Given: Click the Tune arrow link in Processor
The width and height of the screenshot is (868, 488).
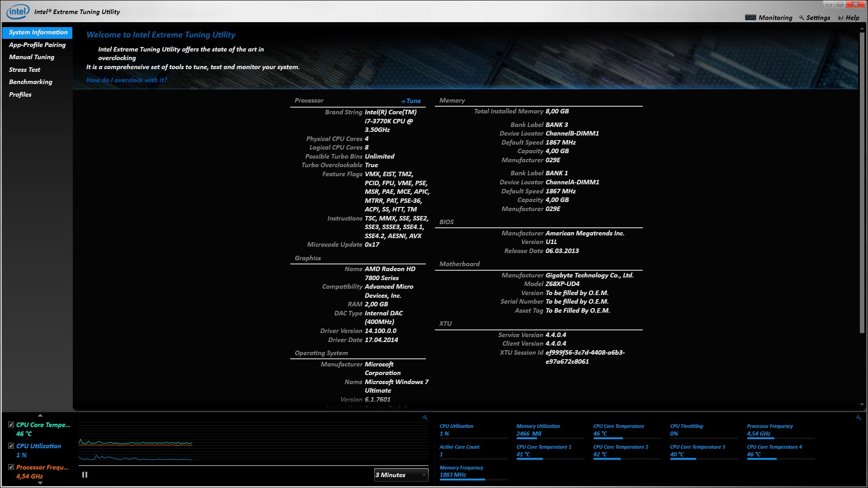Looking at the screenshot, I should 410,101.
